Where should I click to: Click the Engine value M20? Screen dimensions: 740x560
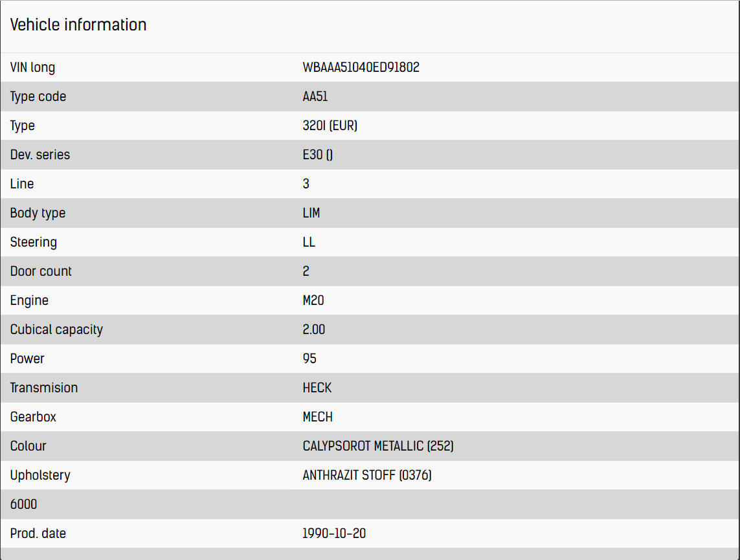[x=313, y=300]
